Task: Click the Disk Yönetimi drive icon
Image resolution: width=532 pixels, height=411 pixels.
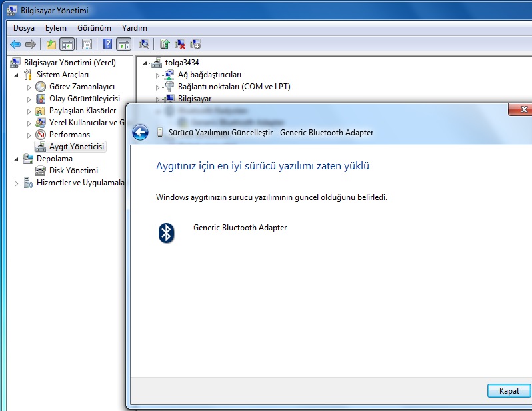Action: click(41, 171)
